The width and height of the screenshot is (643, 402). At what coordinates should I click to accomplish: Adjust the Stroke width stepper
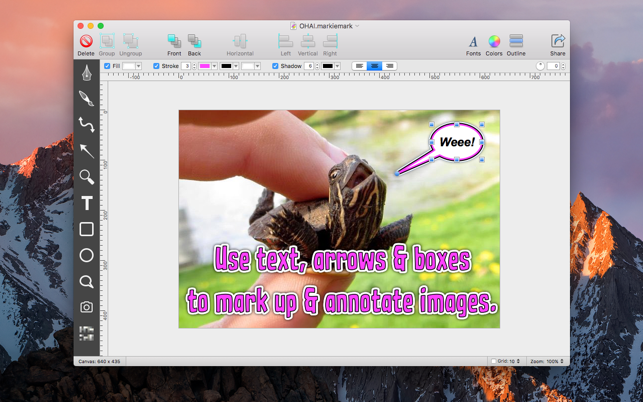[x=194, y=66]
